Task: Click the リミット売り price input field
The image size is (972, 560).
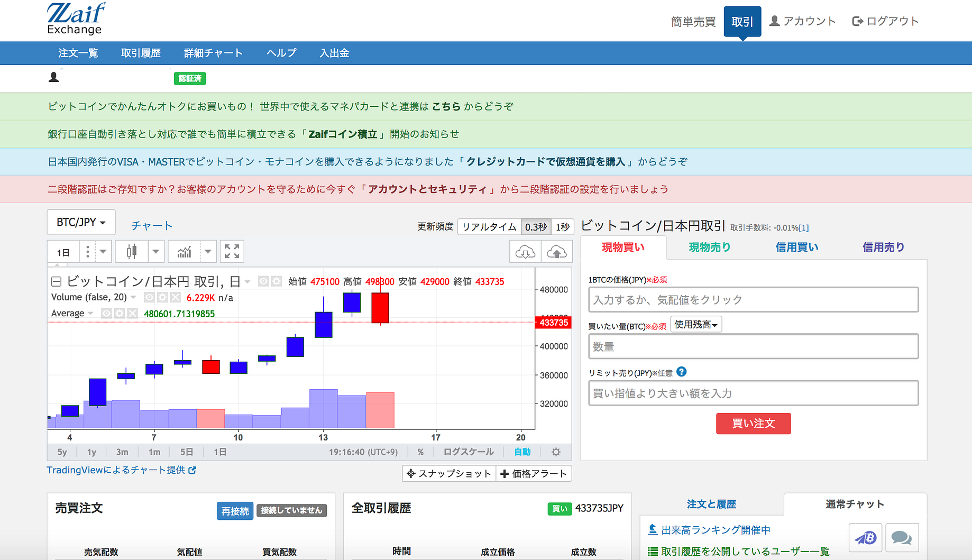Action: [x=754, y=393]
